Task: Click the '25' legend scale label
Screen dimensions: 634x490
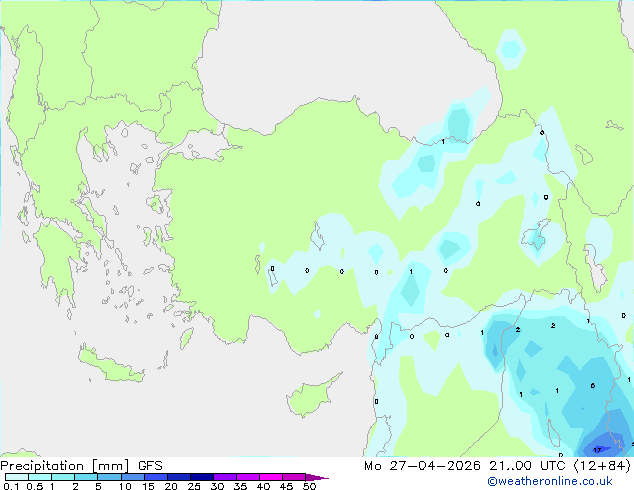Action: [x=194, y=486]
